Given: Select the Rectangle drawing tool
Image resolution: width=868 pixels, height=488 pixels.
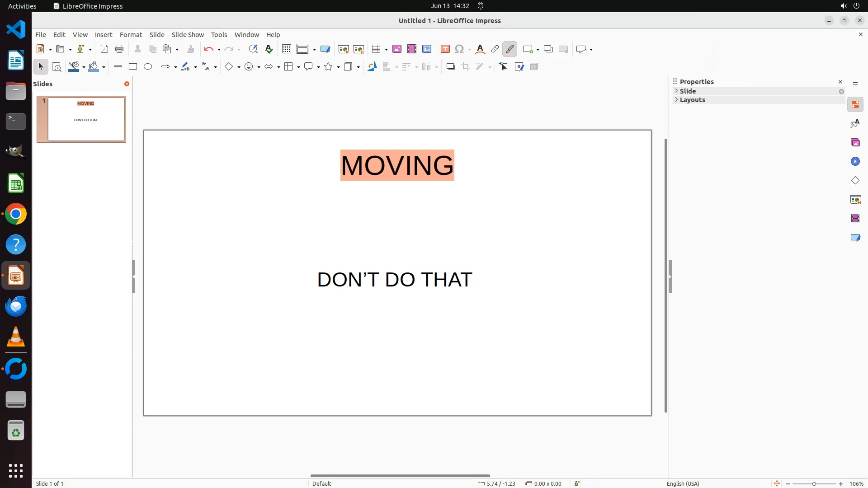Looking at the screenshot, I should (133, 67).
